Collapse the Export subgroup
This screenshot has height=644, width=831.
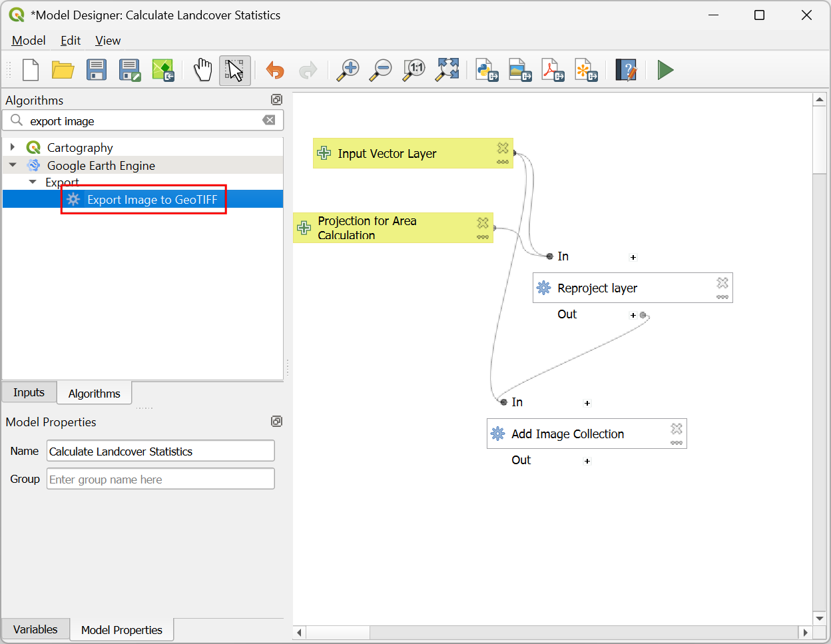(32, 182)
